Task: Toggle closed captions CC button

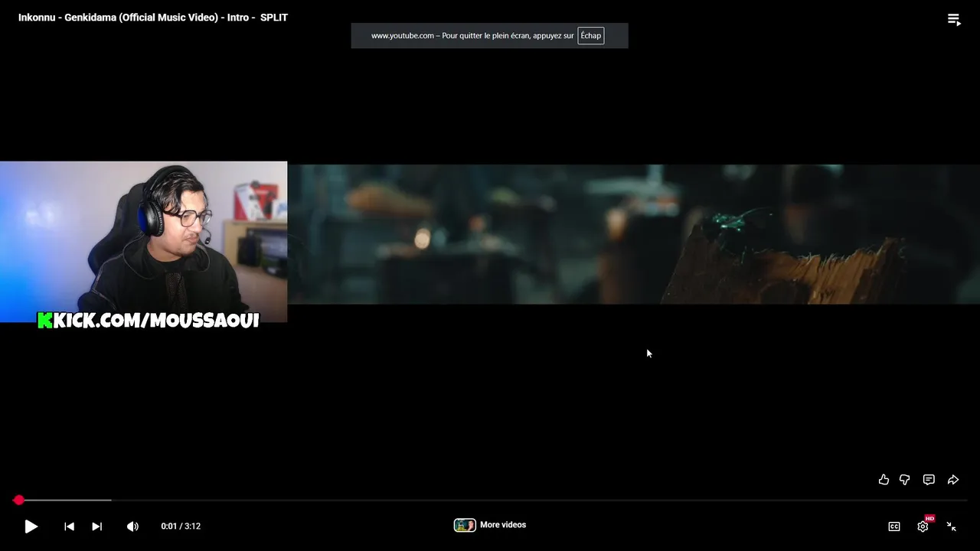Action: coord(894,527)
